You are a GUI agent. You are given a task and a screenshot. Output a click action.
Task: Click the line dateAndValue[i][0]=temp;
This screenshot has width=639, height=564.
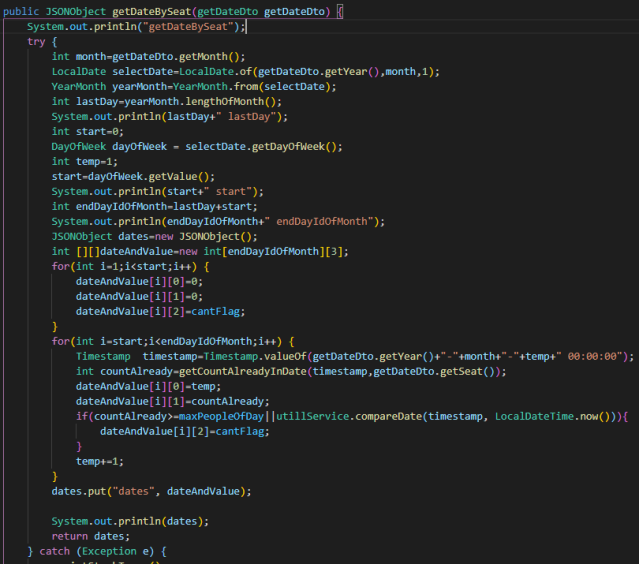[x=148, y=387]
